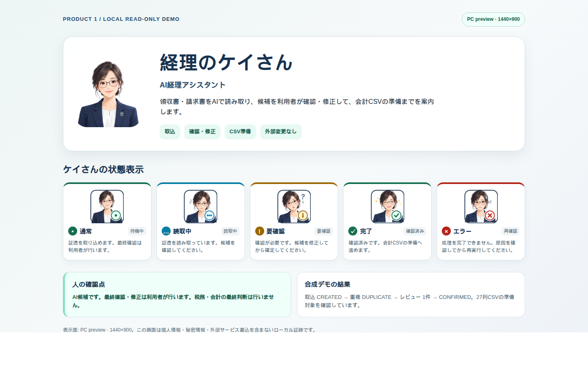The height and width of the screenshot is (368, 588).
Task: Click the 確認済みです description in 完了 card
Action: click(x=385, y=247)
